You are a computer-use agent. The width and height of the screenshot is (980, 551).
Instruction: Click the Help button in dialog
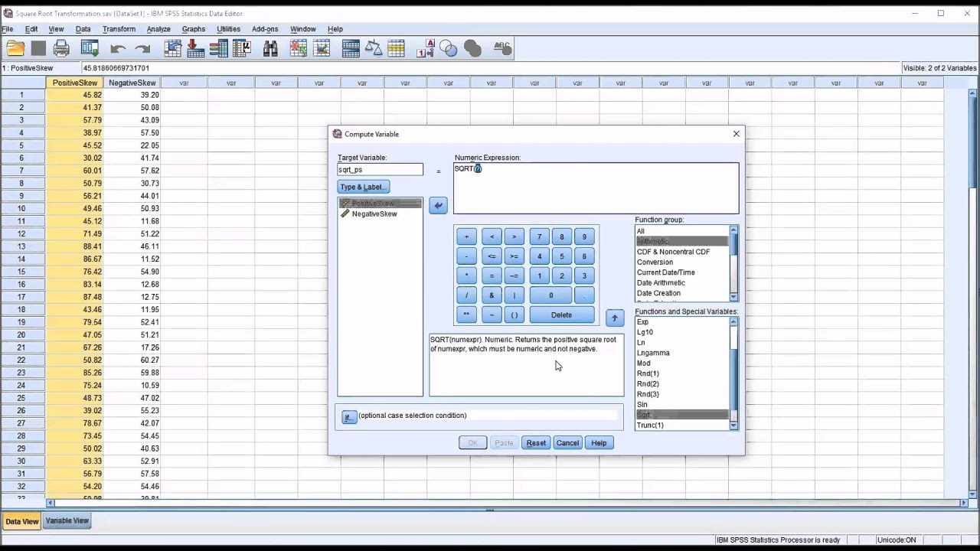tap(599, 443)
